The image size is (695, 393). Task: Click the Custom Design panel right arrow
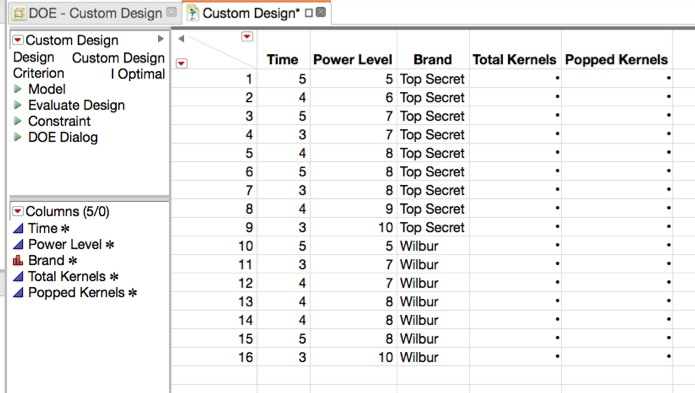[160, 39]
